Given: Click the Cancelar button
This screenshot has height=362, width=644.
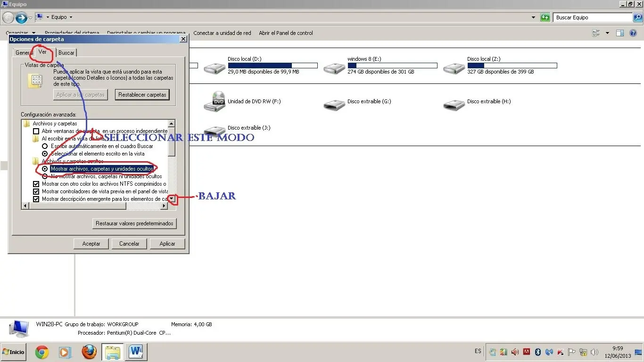Looking at the screenshot, I should pyautogui.click(x=129, y=244).
